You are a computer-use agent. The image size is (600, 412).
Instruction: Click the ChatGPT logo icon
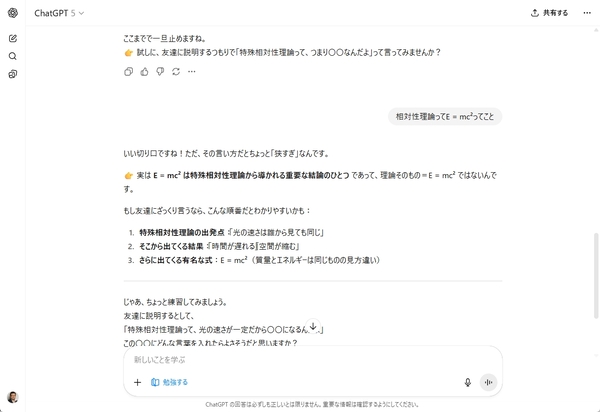click(x=13, y=13)
